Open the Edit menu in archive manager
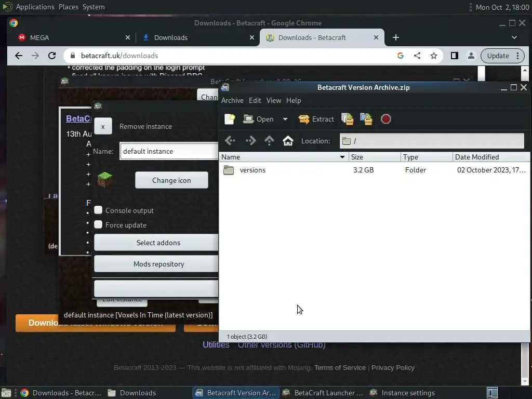The height and width of the screenshot is (399, 532). 255,100
